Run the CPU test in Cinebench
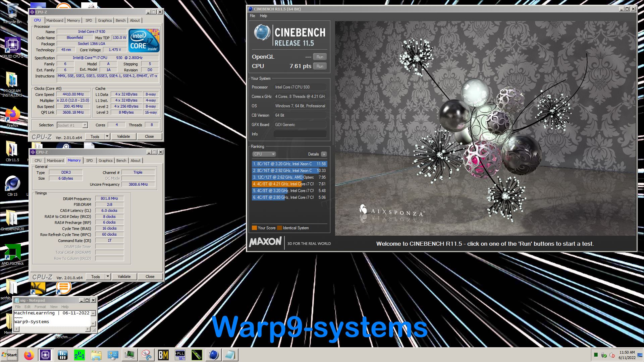The width and height of the screenshot is (644, 362). [x=320, y=66]
